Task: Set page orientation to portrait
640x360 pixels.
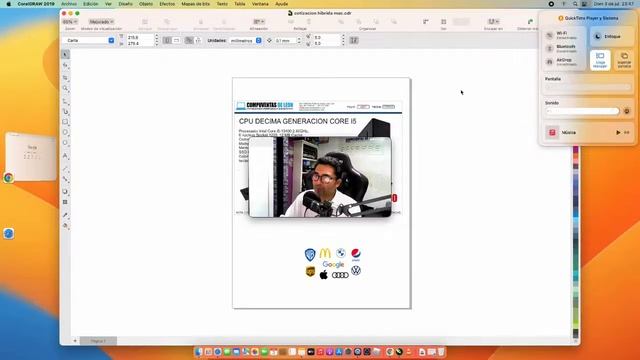Action: (167, 40)
